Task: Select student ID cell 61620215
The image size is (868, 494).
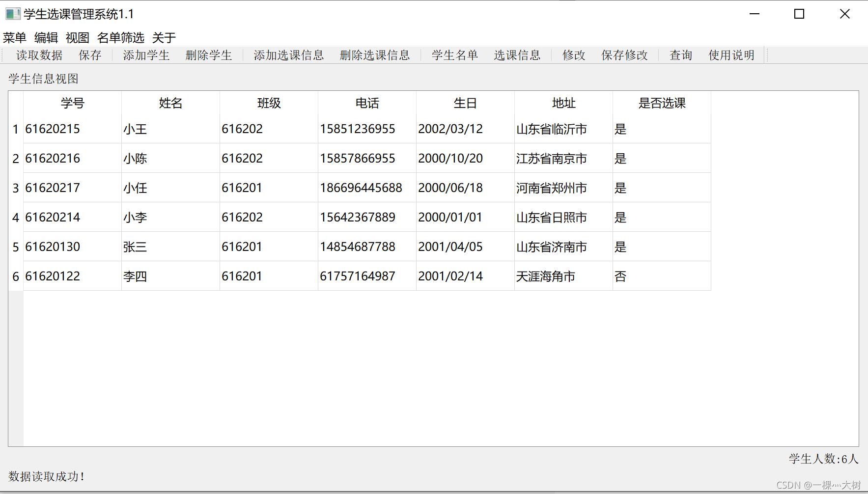Action: point(72,129)
